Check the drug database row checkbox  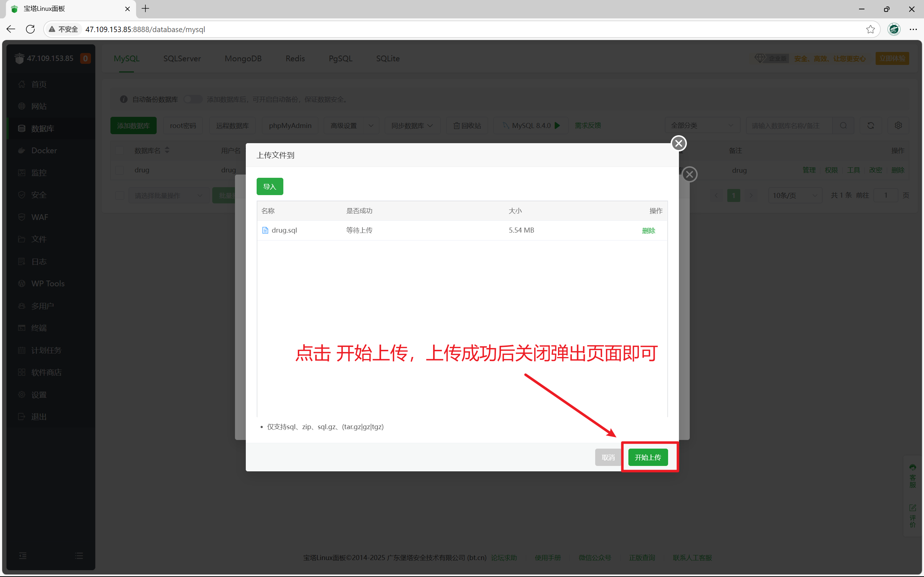[x=120, y=170]
